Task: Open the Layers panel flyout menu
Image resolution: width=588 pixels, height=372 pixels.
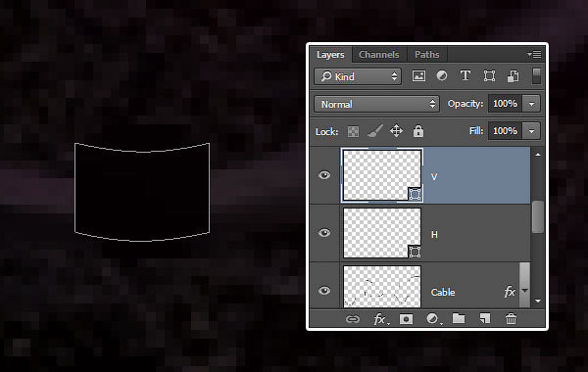Action: [x=534, y=55]
